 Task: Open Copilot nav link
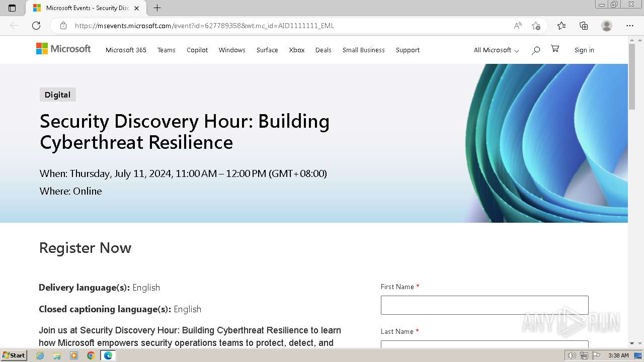click(x=197, y=50)
